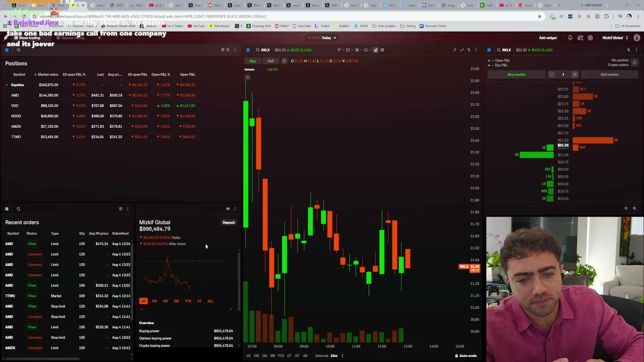Sort Positions by Market value column
The height and width of the screenshot is (362, 644).
click(46, 74)
